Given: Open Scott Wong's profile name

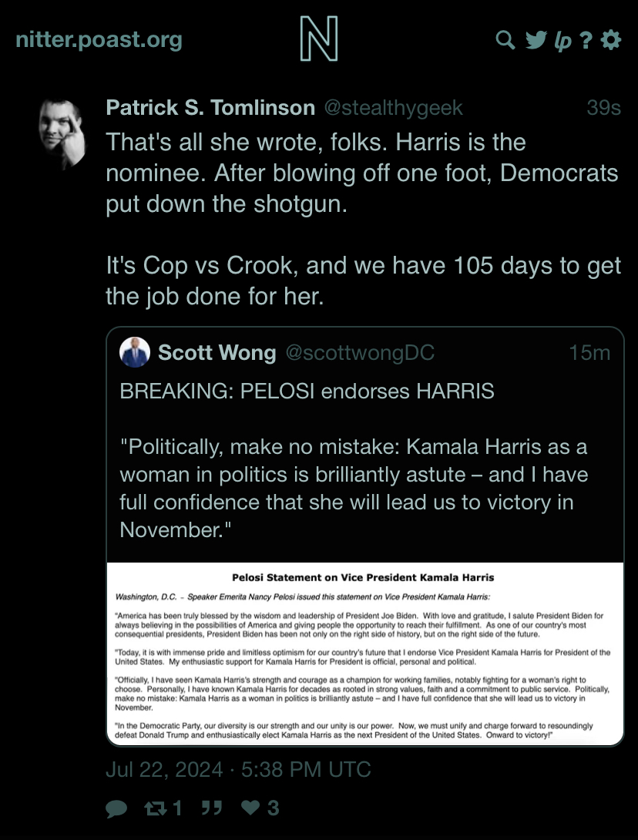Looking at the screenshot, I should click(217, 352).
